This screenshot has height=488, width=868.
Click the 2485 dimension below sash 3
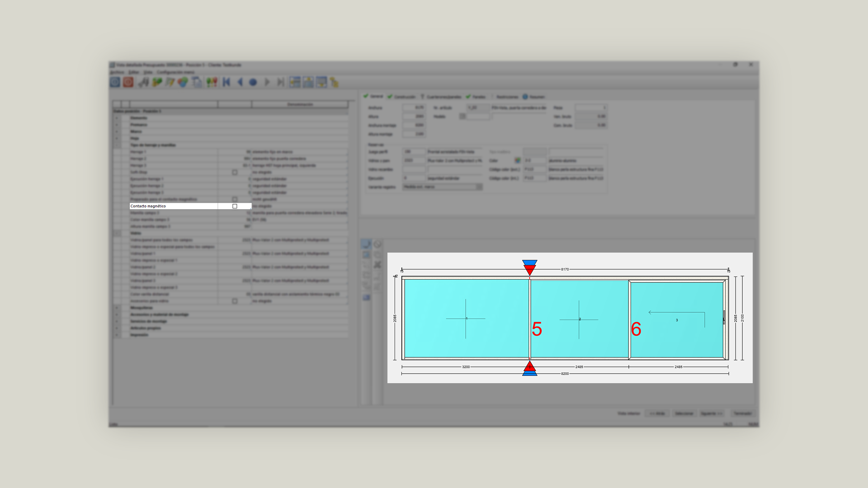(679, 367)
